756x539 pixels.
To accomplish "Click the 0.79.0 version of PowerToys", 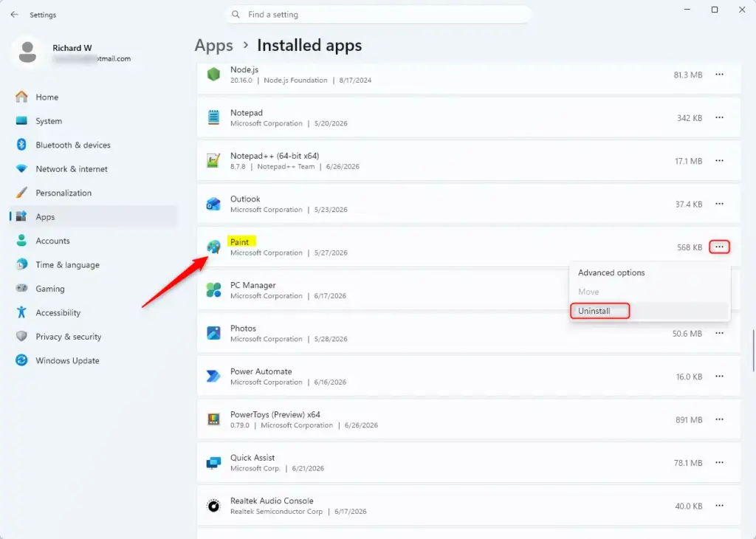I will (240, 425).
